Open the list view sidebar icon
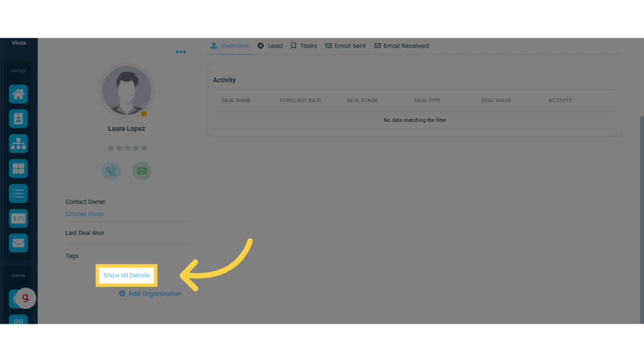644x362 pixels. (x=18, y=194)
